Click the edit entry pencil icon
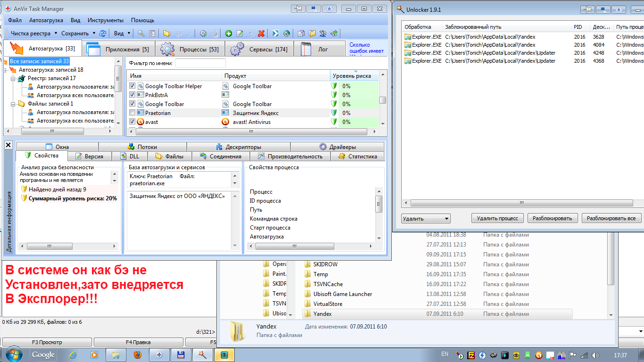The image size is (644, 362). (239, 33)
